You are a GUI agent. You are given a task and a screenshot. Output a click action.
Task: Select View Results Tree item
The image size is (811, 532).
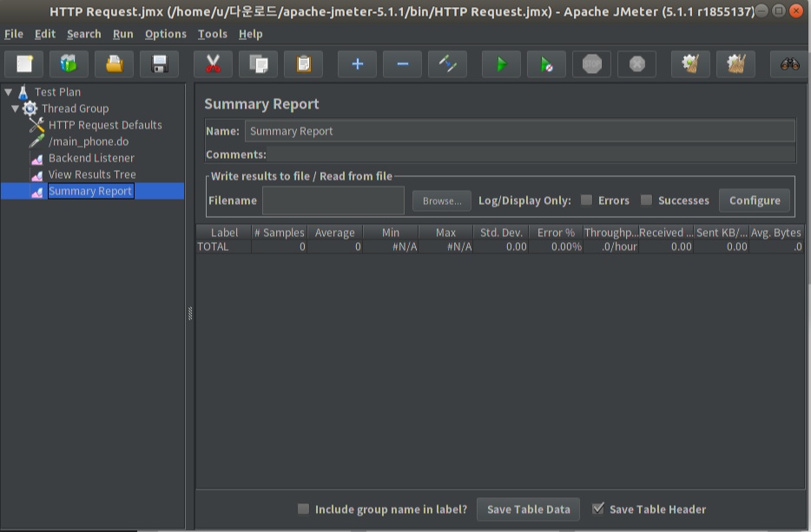coord(92,174)
